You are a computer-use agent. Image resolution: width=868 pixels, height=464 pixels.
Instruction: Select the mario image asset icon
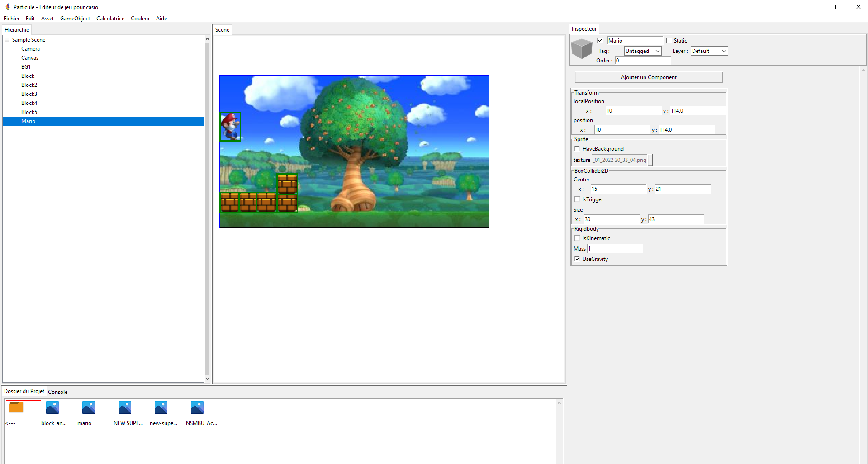[x=89, y=407]
